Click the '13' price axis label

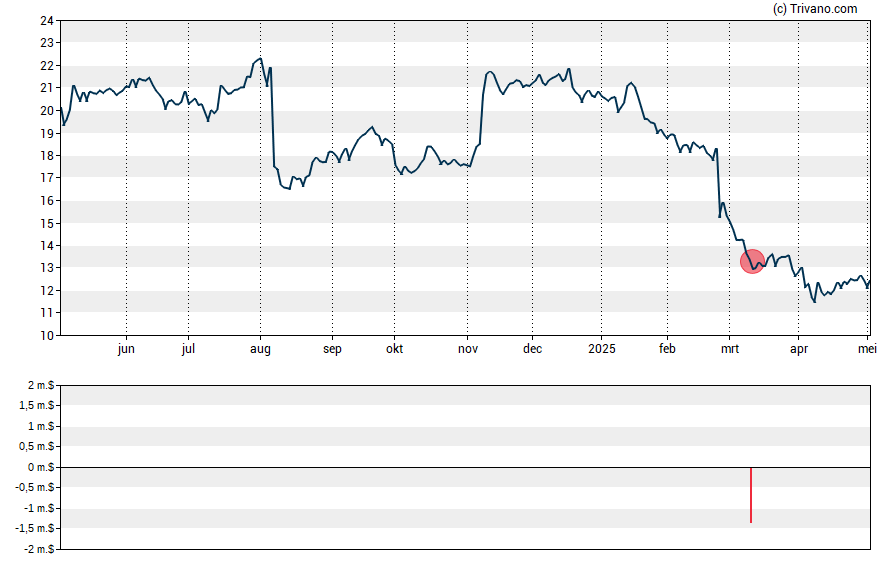(47, 268)
